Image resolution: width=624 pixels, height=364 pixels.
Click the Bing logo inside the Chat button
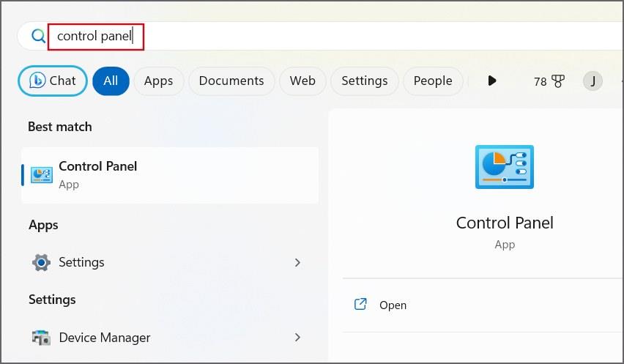click(x=37, y=81)
